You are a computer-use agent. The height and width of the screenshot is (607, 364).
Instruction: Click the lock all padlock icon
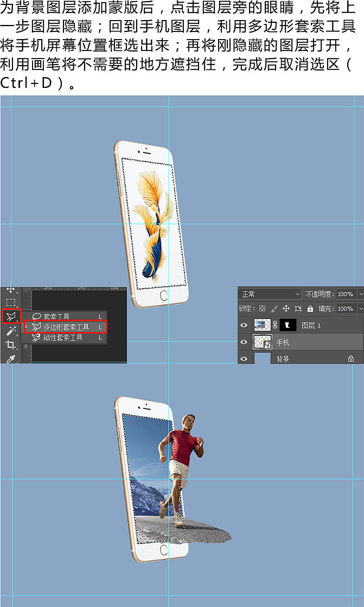point(310,309)
